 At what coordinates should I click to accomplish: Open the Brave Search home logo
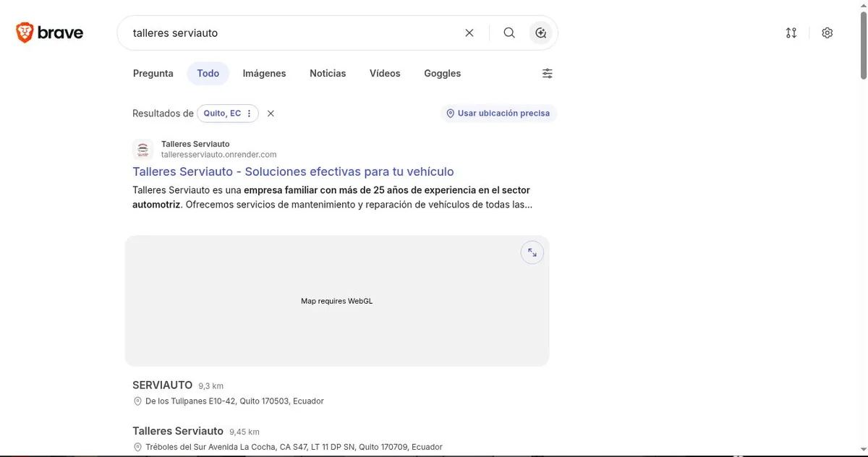(x=49, y=33)
